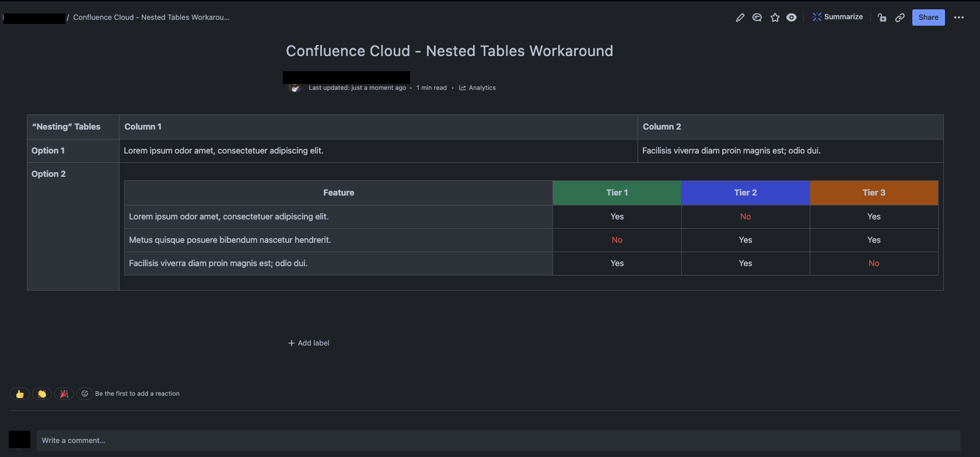Click the Feature header in nested table
980x457 pixels.
(x=338, y=193)
